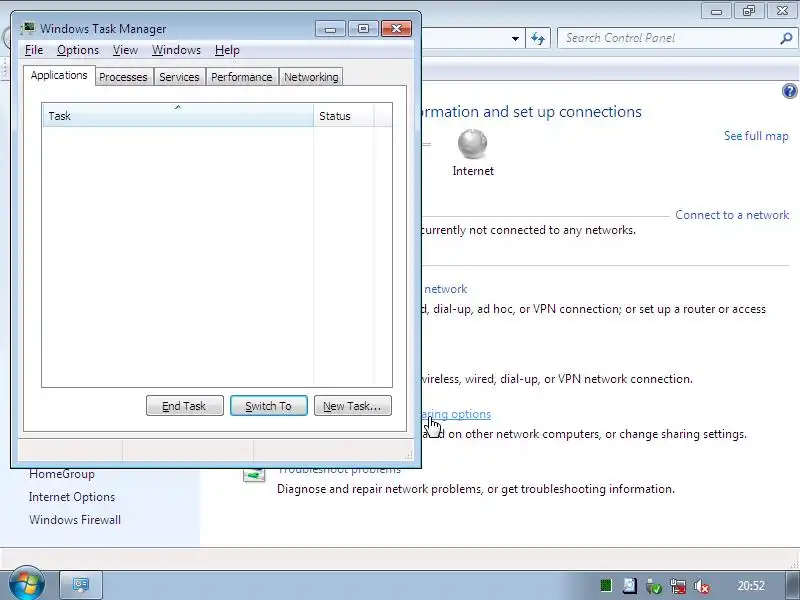Screen dimensions: 800x600
Task: Refresh the Control Panel address bar
Action: [x=538, y=38]
